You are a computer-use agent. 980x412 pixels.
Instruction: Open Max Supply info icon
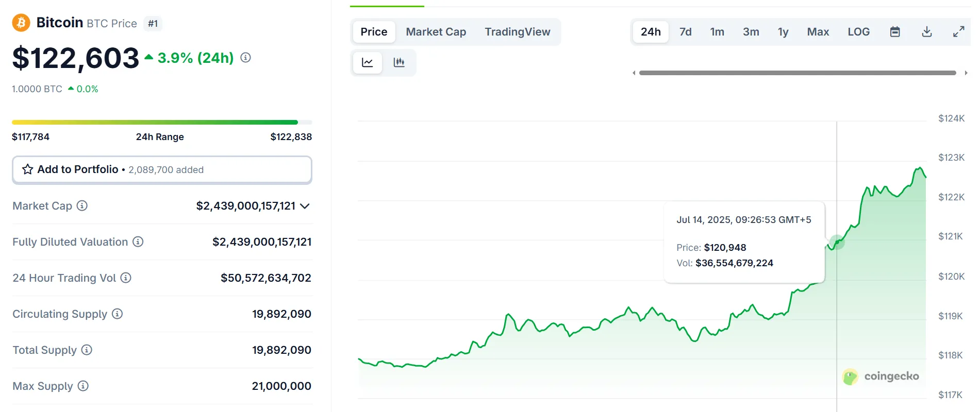(83, 386)
